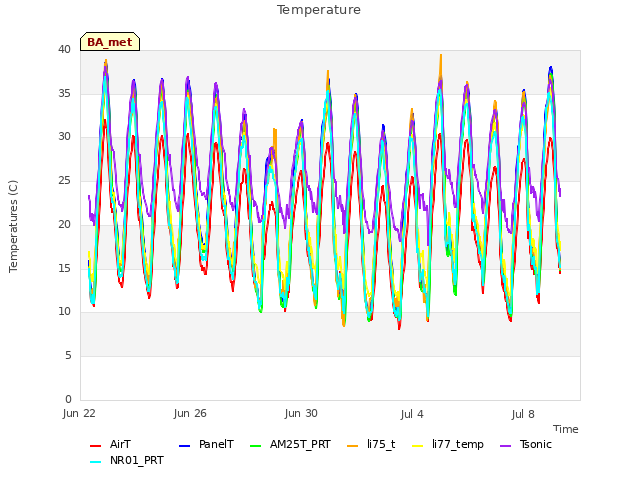Click the green AM25T_PRT color marker
This screenshot has width=640, height=480.
point(256,446)
